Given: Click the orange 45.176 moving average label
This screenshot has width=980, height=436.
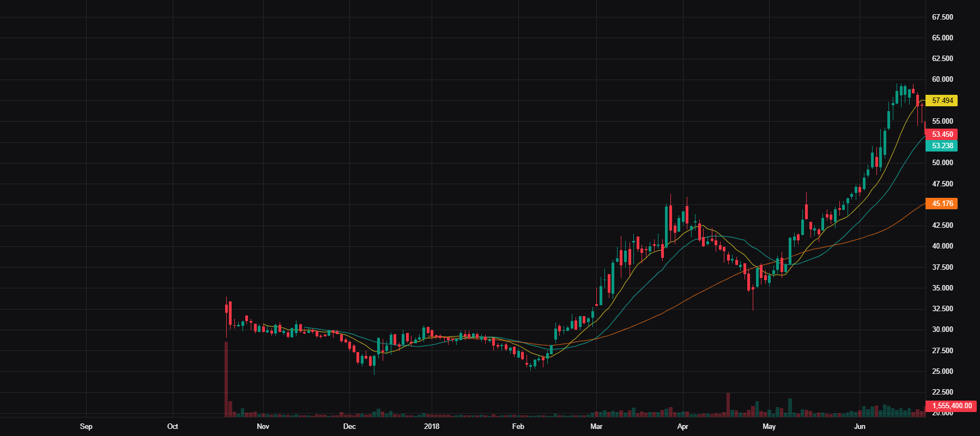Looking at the screenshot, I should click(942, 203).
